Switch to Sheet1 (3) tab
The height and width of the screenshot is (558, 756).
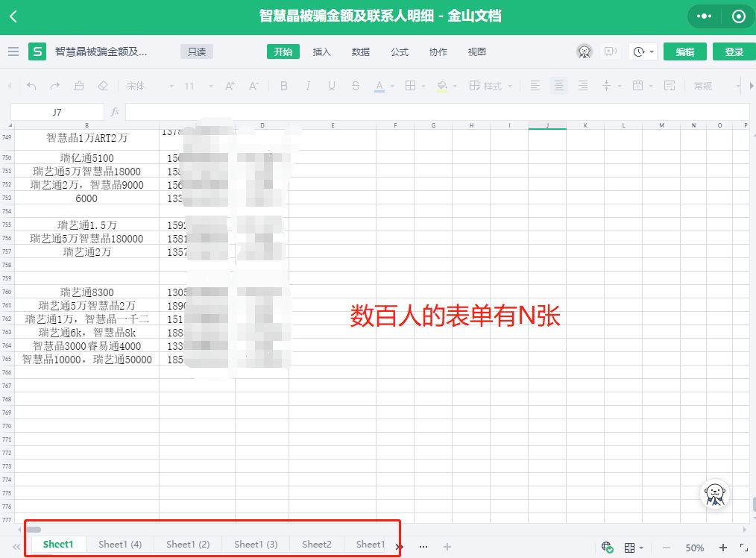(x=256, y=545)
